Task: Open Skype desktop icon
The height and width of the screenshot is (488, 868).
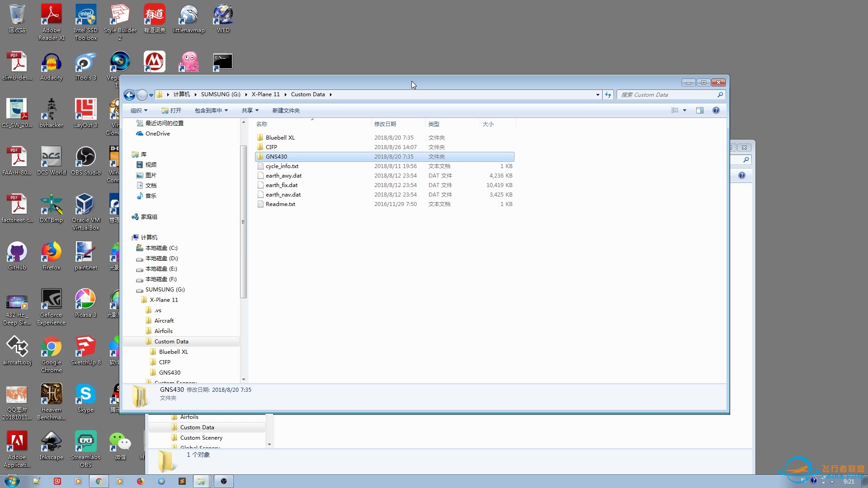Action: [x=85, y=399]
